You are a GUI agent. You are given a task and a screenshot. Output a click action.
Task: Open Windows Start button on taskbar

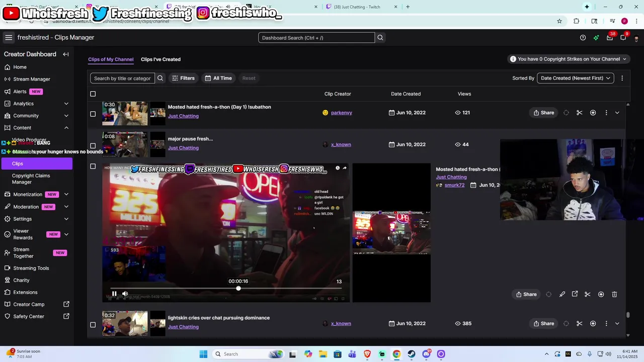tap(203, 354)
